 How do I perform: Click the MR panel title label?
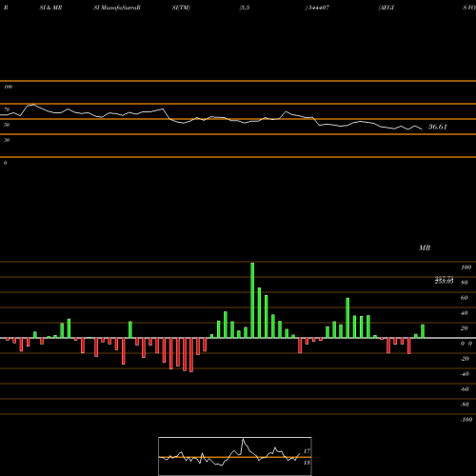pos(425,248)
